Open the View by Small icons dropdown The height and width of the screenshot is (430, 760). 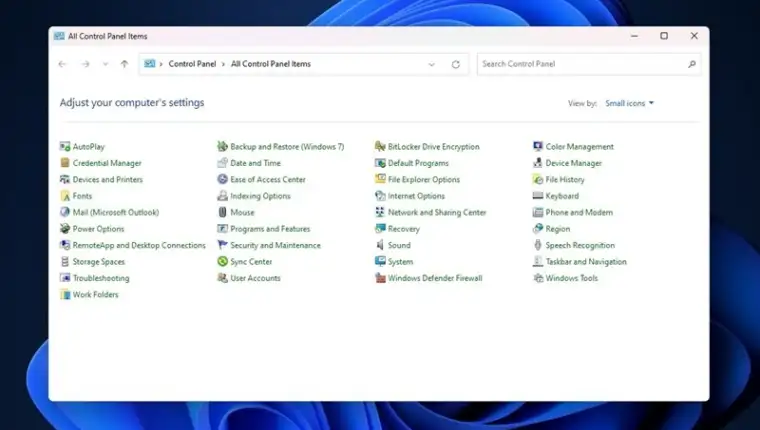(630, 103)
